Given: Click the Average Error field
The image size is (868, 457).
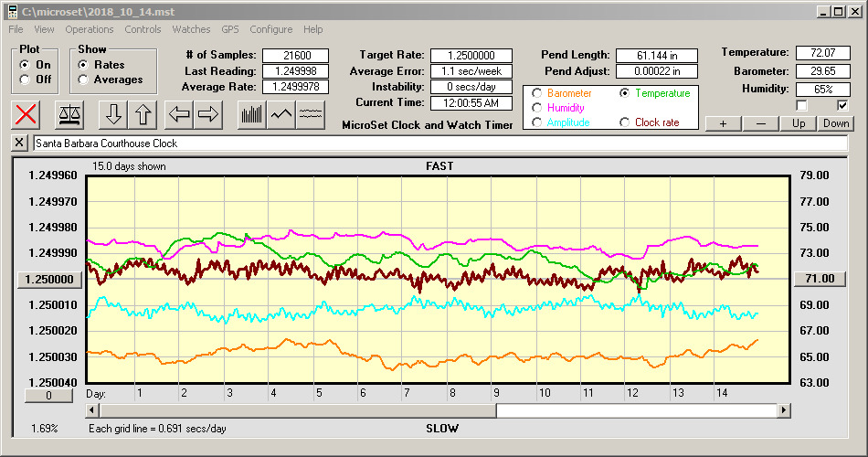Looking at the screenshot, I should pyautogui.click(x=471, y=71).
